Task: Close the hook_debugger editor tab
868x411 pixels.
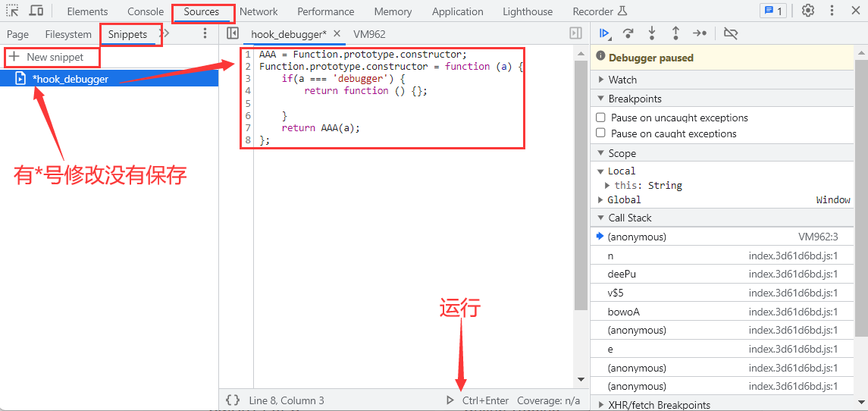Action: (x=337, y=34)
